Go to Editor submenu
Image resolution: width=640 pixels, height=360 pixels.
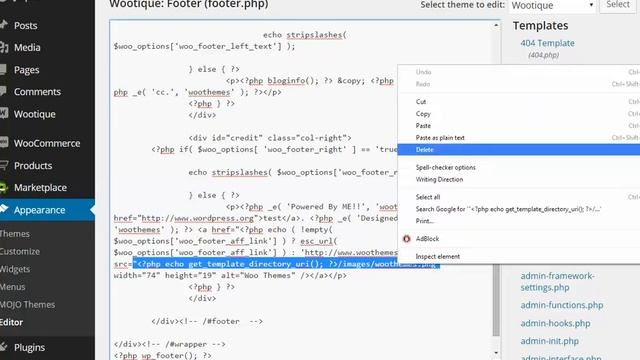[x=11, y=322]
